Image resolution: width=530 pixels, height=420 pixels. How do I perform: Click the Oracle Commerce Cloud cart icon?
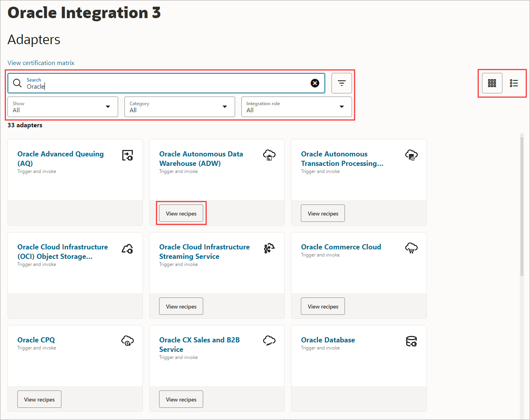411,248
